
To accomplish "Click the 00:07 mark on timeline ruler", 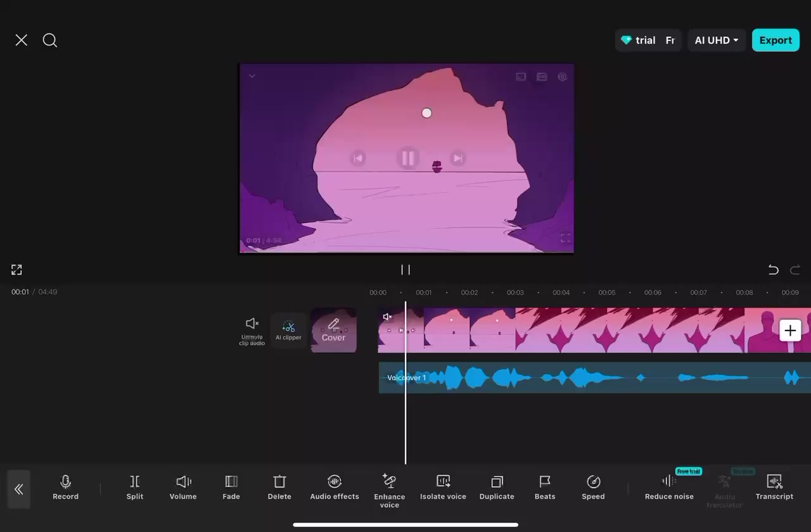I will coord(698,293).
